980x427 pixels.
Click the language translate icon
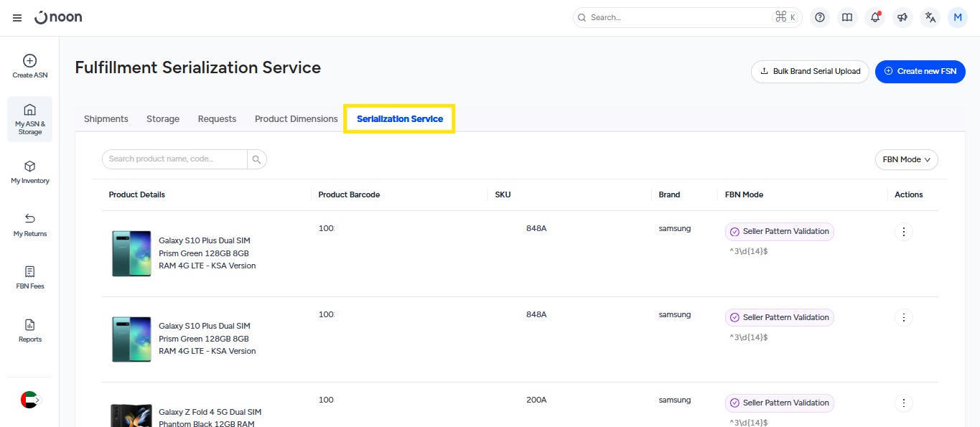[930, 18]
